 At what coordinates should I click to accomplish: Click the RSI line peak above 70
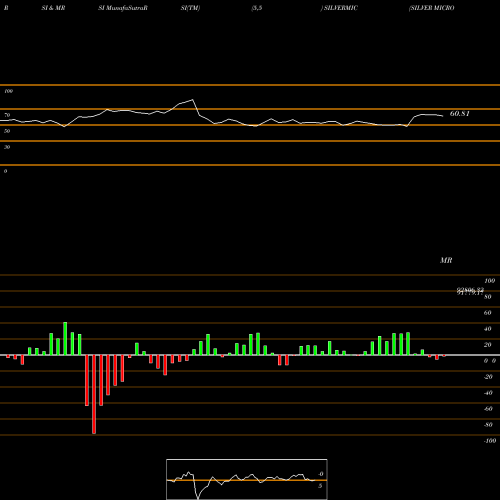(192, 99)
